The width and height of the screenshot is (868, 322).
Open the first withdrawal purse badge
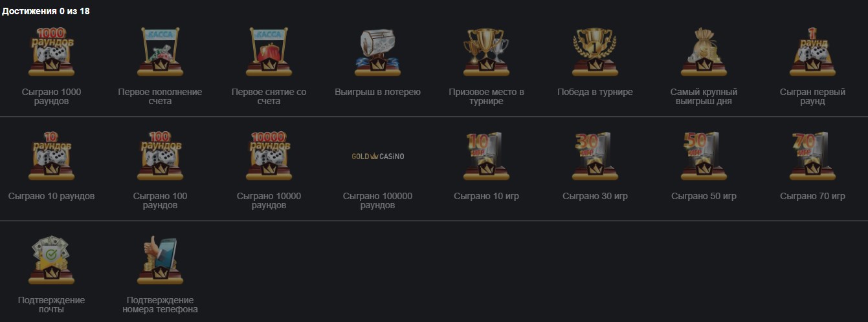click(x=269, y=52)
